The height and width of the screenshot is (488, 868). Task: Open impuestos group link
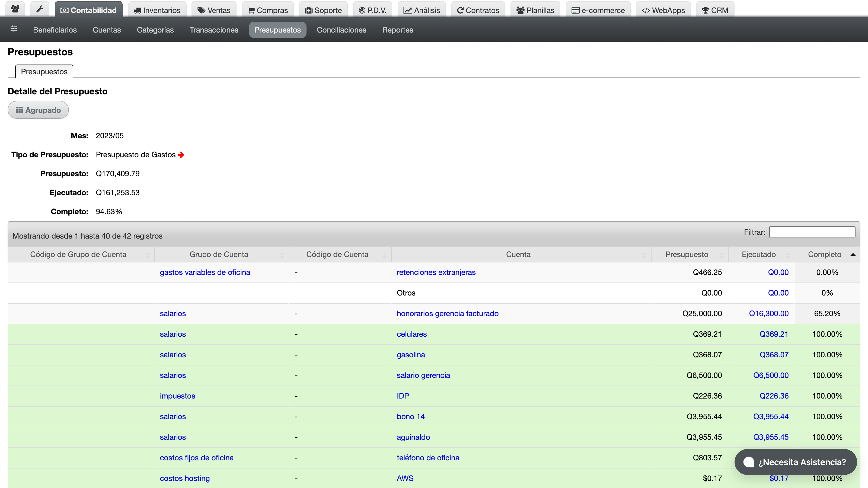[x=177, y=396]
